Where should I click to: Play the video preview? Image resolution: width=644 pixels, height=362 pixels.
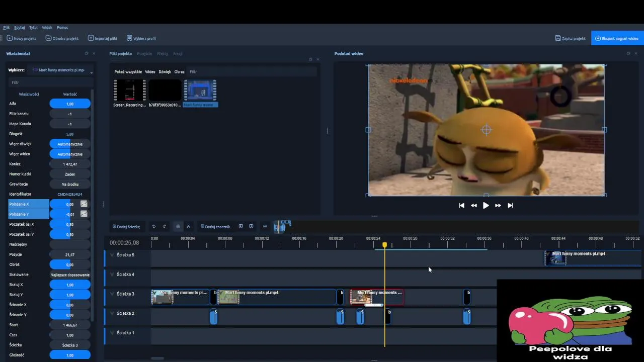486,205
